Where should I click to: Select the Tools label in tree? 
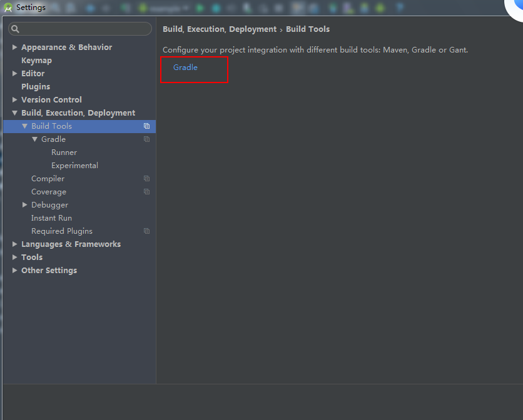[x=32, y=257]
